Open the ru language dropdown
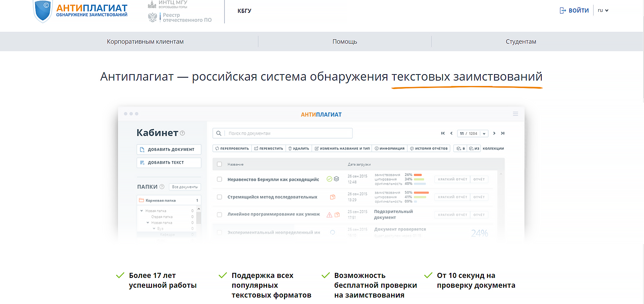The height and width of the screenshot is (304, 644). (603, 10)
